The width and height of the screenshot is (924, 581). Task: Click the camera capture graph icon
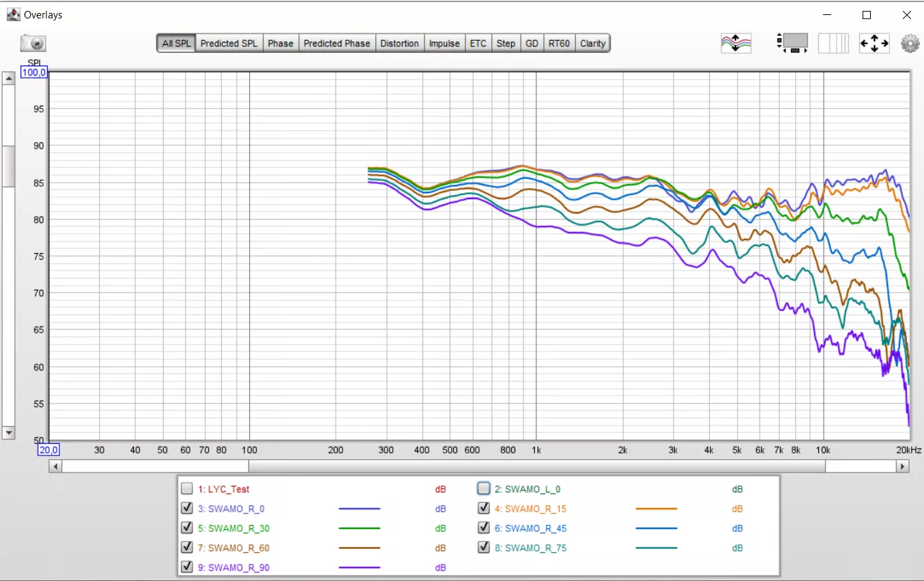pyautogui.click(x=33, y=44)
